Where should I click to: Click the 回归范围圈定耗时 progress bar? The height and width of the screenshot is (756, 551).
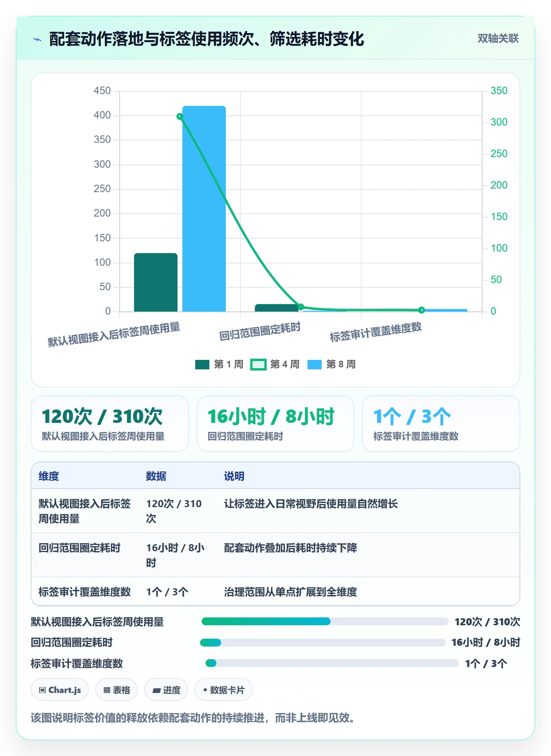(323, 643)
